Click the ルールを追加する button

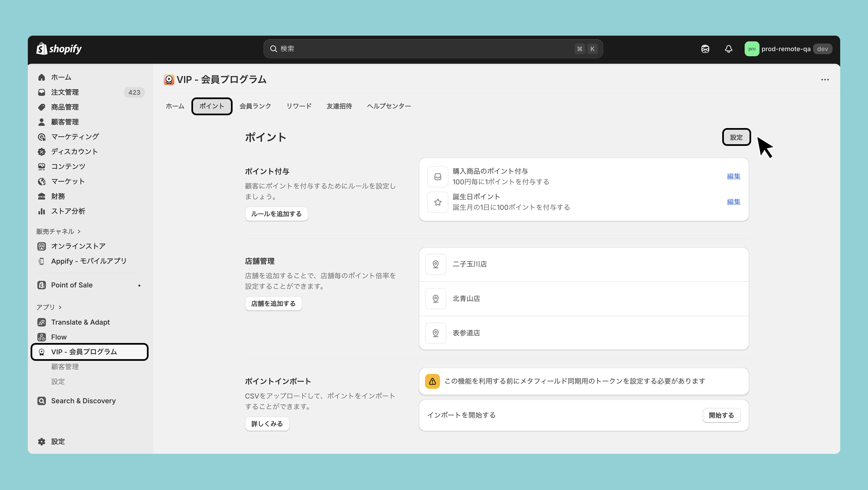tap(276, 214)
